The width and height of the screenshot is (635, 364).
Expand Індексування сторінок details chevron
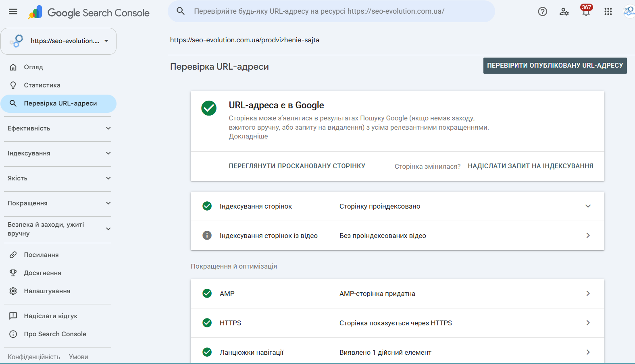pos(588,206)
